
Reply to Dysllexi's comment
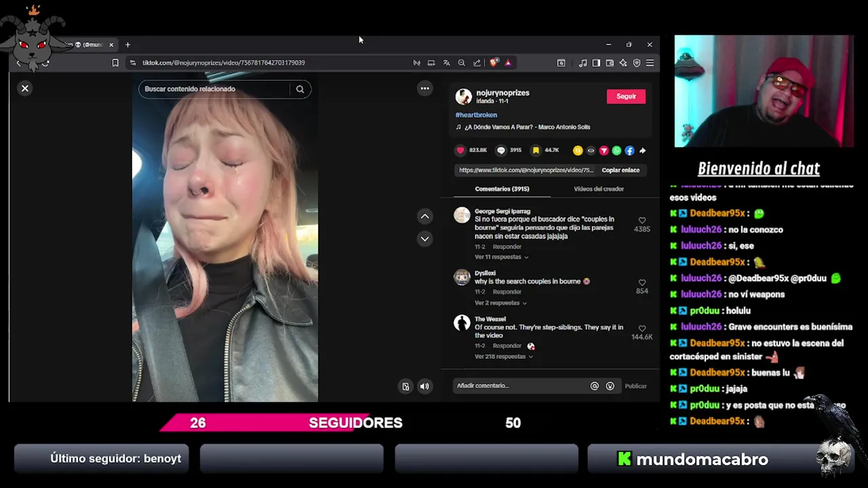(507, 291)
